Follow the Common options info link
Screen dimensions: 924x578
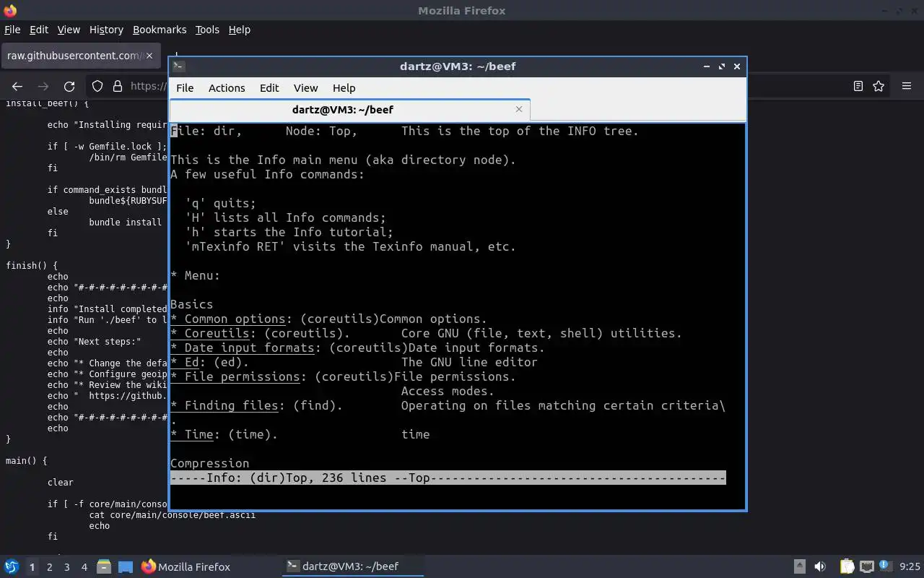(x=235, y=319)
